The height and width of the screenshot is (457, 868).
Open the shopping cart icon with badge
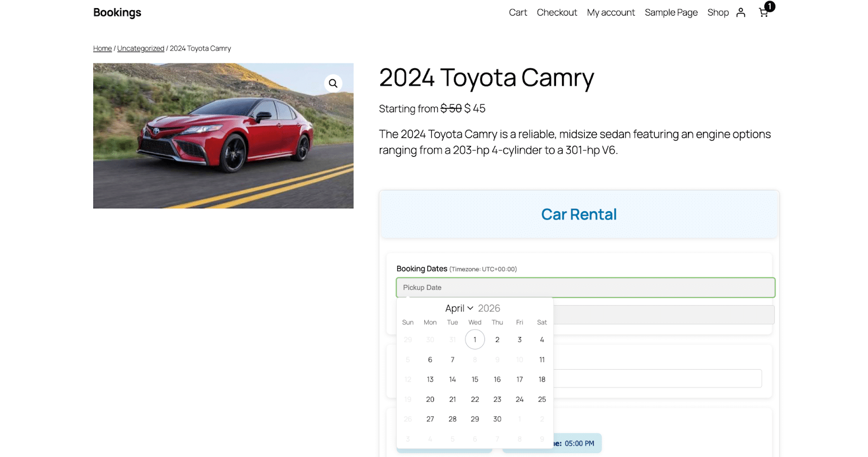tap(764, 11)
